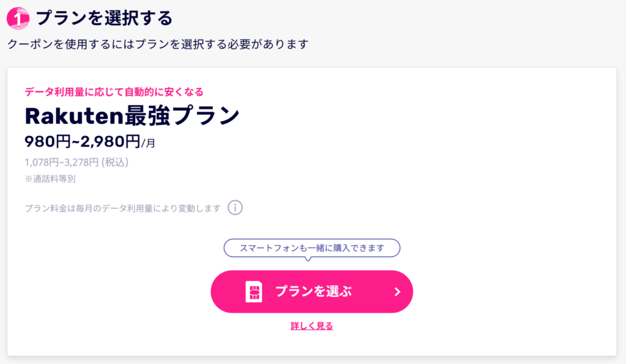626x364 pixels.
Task: Click the pink データ利用量に応じて自動的に安くなる tagline
Action: click(x=114, y=92)
